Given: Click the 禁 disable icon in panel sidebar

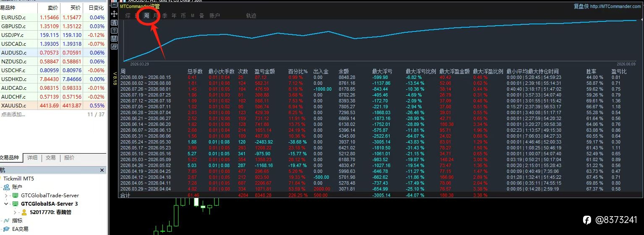Looking at the screenshot, I should coord(114,38).
